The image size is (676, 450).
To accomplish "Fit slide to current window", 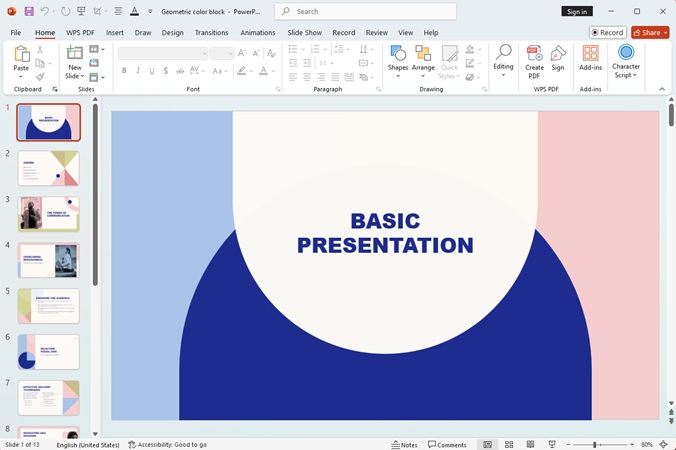I will [664, 444].
